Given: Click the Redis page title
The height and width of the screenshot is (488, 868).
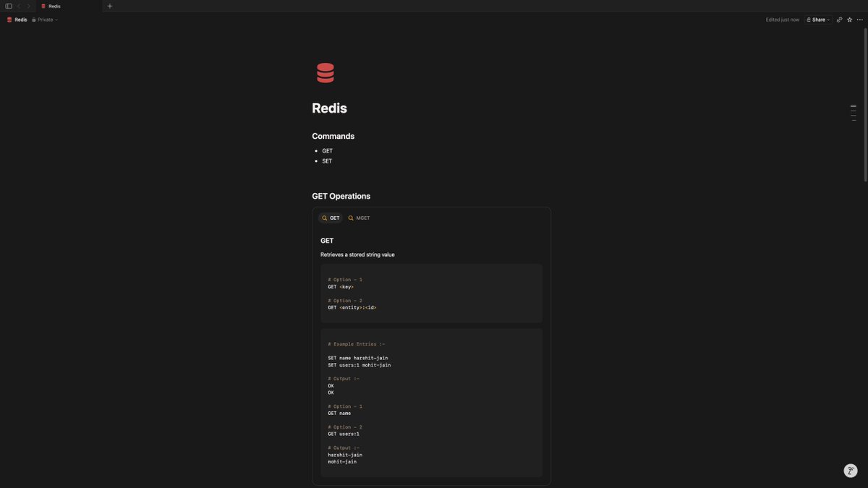Looking at the screenshot, I should (329, 108).
